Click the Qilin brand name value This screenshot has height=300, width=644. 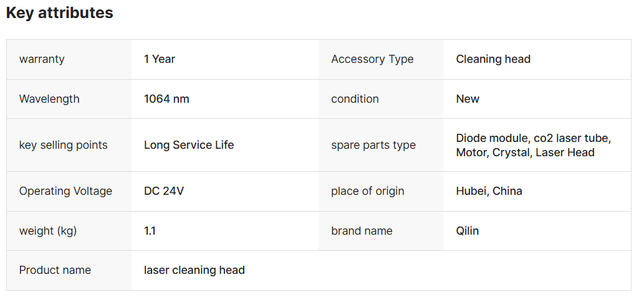[467, 231]
